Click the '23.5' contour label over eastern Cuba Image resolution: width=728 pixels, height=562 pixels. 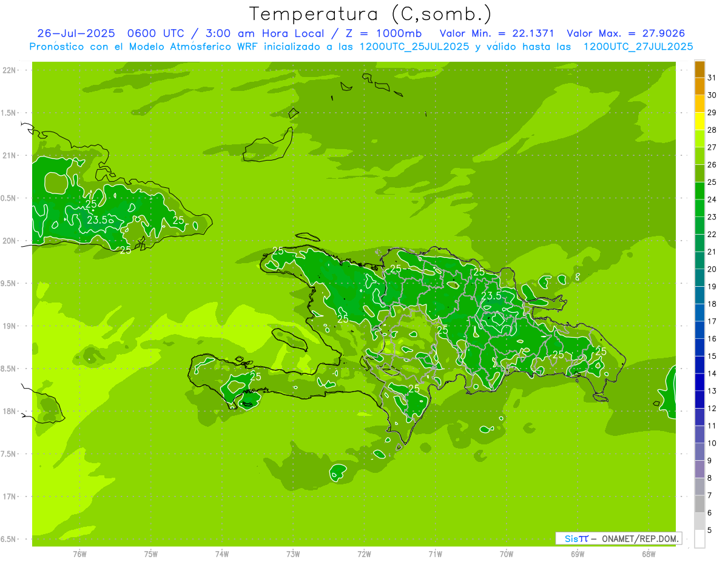point(97,220)
